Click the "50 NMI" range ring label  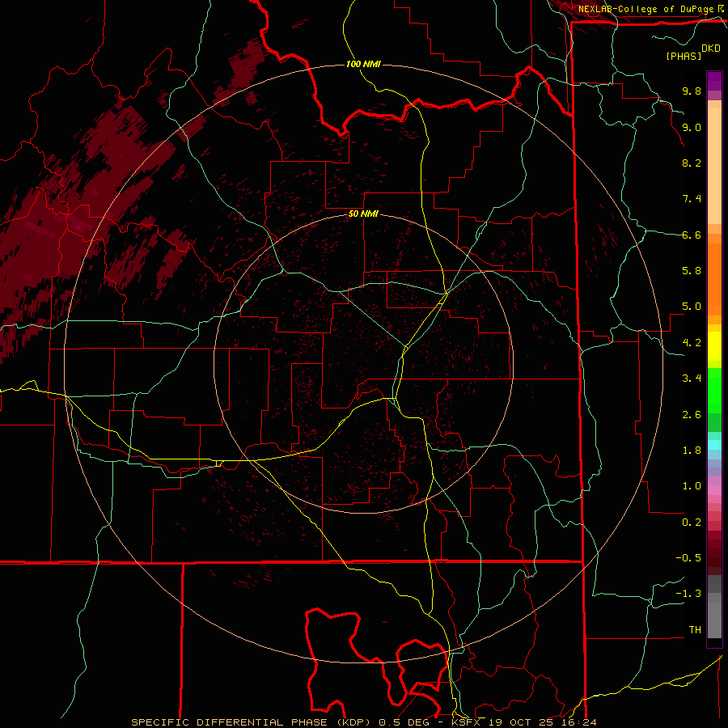click(x=363, y=214)
